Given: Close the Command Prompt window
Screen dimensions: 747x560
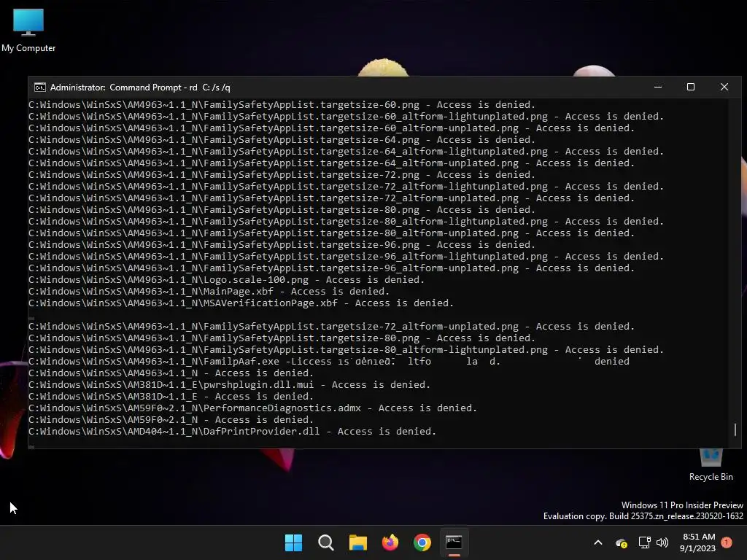Looking at the screenshot, I should 724,87.
